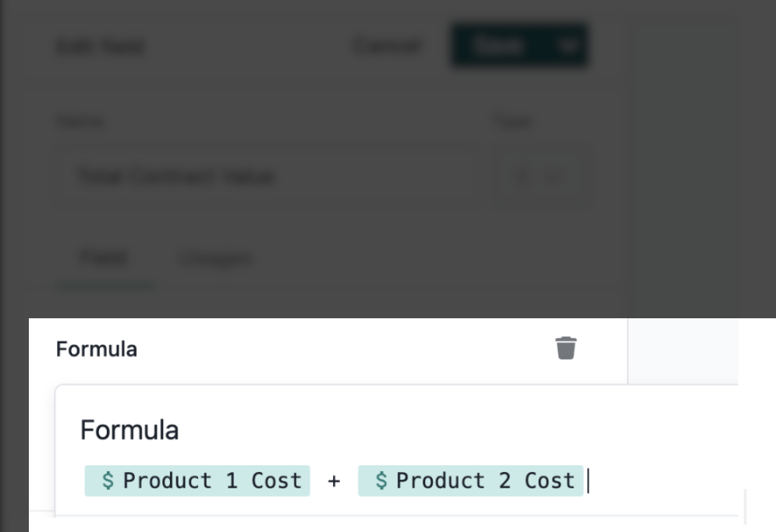This screenshot has height=532, width=776.
Task: Select the Product 2 Cost field token
Action: [x=470, y=481]
